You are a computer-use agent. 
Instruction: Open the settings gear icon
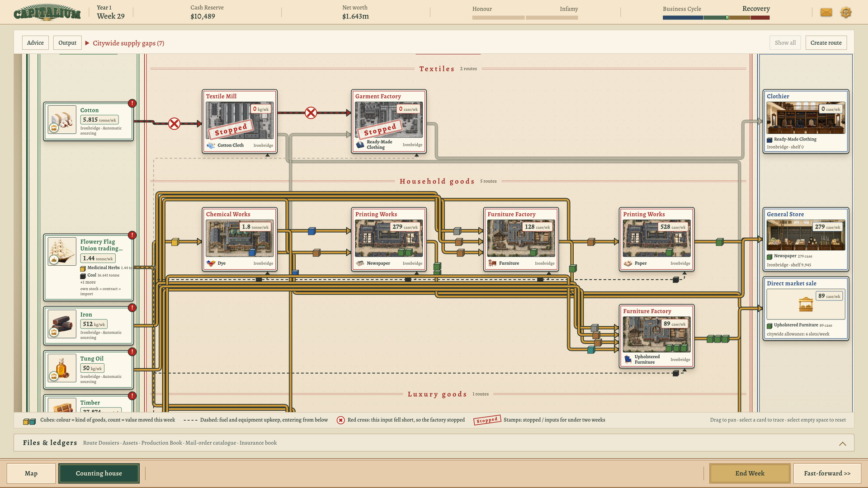[x=846, y=12]
